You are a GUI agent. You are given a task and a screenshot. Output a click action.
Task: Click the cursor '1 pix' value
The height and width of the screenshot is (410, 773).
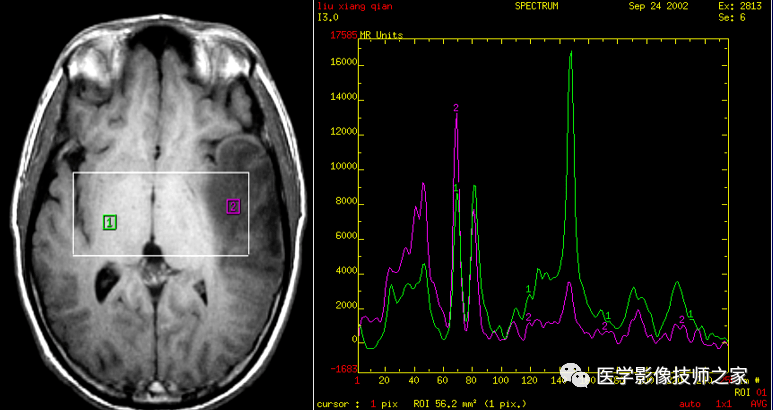point(381,404)
